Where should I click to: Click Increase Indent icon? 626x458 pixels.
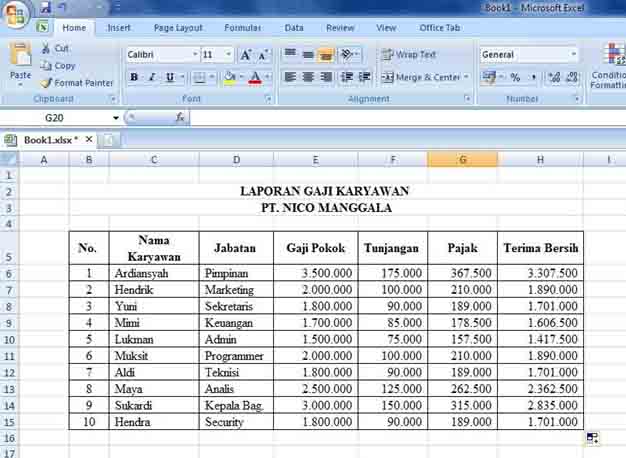tap(364, 77)
